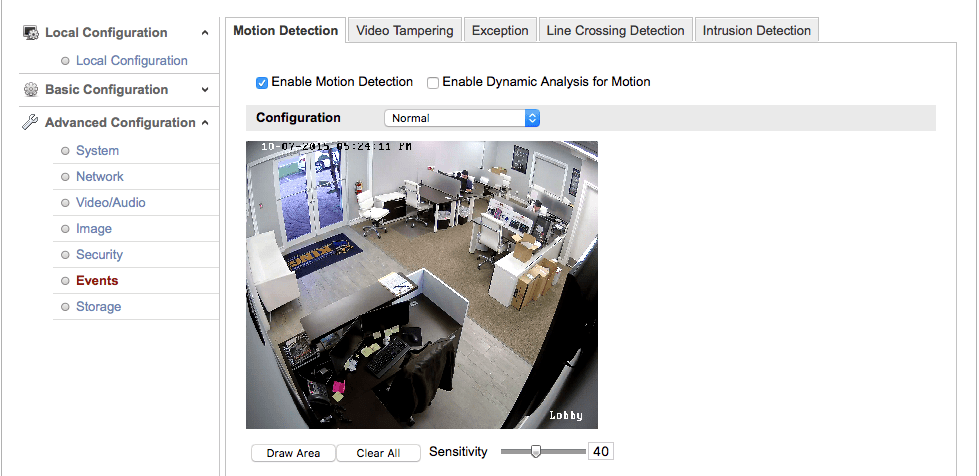
Task: Click the bullet icon beside Security
Action: click(x=65, y=255)
